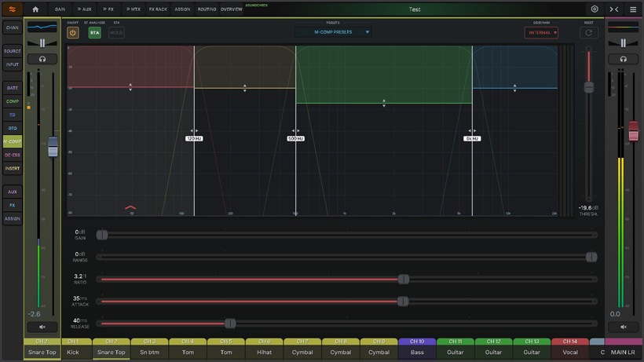The width and height of the screenshot is (644, 362).
Task: Open the mixer view icon at top left
Action: click(13, 9)
